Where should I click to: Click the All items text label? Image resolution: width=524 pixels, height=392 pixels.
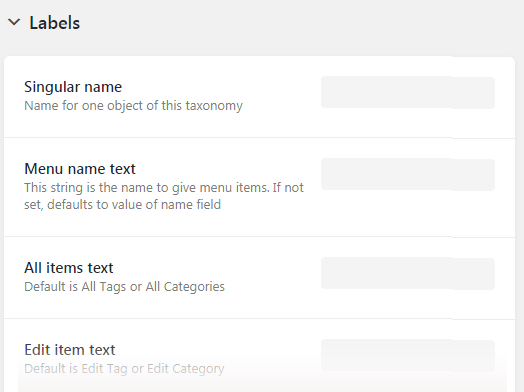click(69, 268)
